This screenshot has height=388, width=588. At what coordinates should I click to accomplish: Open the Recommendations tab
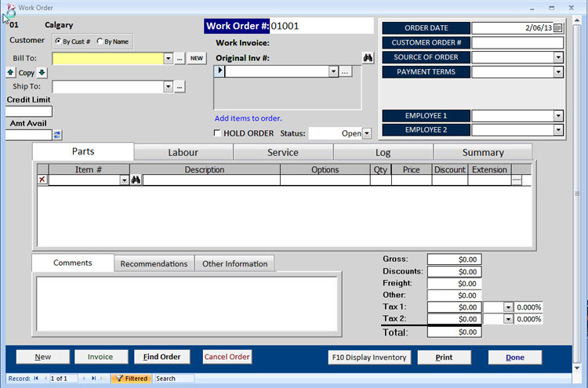tap(154, 264)
